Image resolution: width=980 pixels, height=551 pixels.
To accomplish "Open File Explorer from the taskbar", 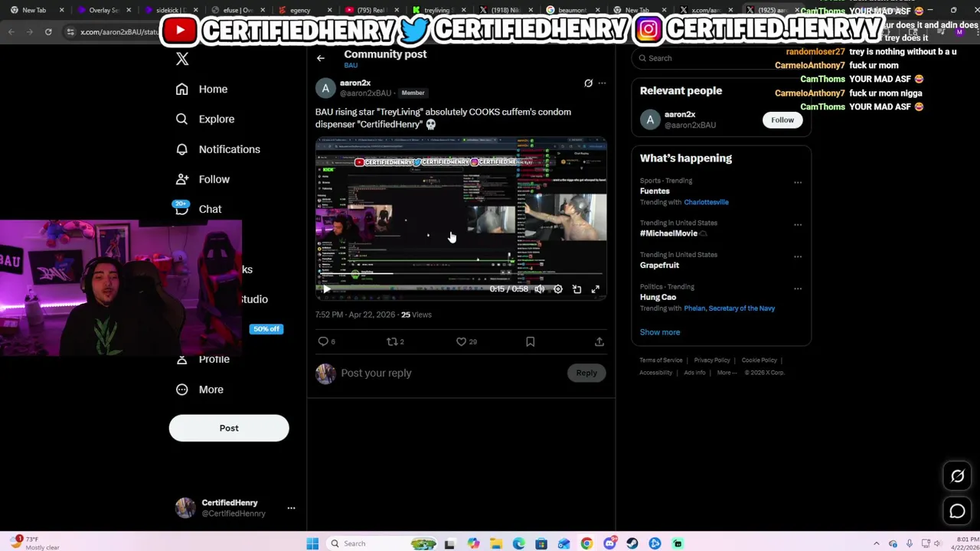I will [x=496, y=543].
